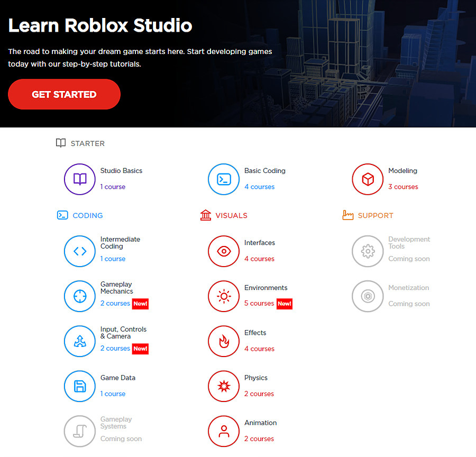Click the STARTER section book icon

(61, 143)
